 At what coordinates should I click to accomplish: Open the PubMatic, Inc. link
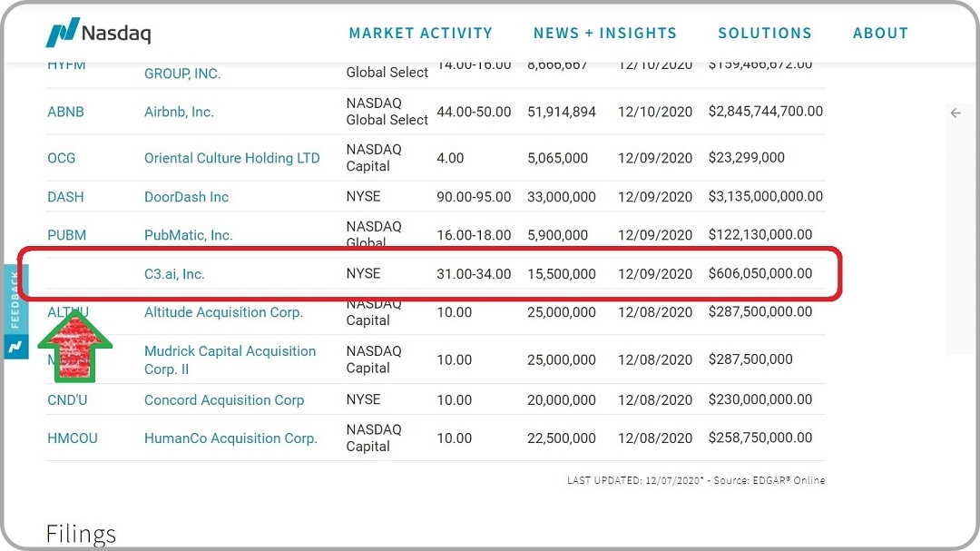tap(188, 235)
